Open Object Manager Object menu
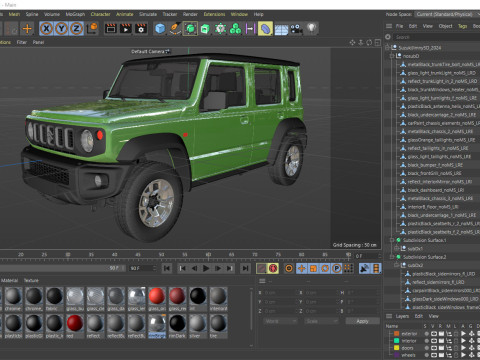 coord(445,26)
